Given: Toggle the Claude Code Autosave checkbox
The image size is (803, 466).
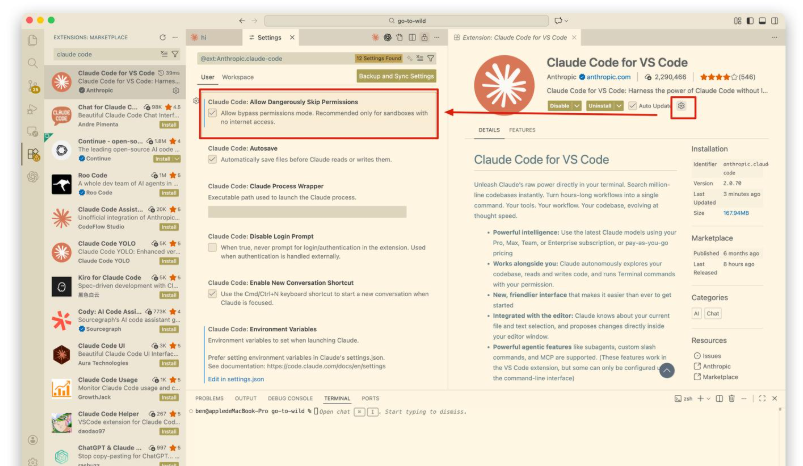Looking at the screenshot, I should coord(213,160).
